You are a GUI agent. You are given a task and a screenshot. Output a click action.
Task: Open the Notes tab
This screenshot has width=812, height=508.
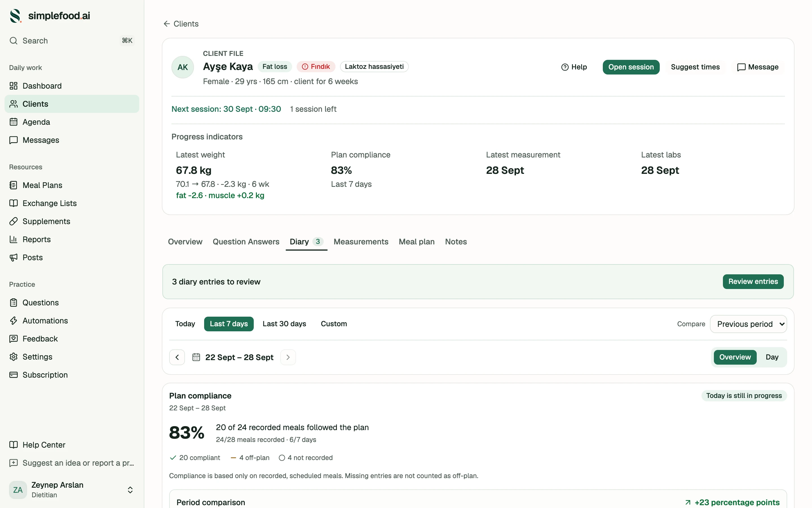(456, 242)
